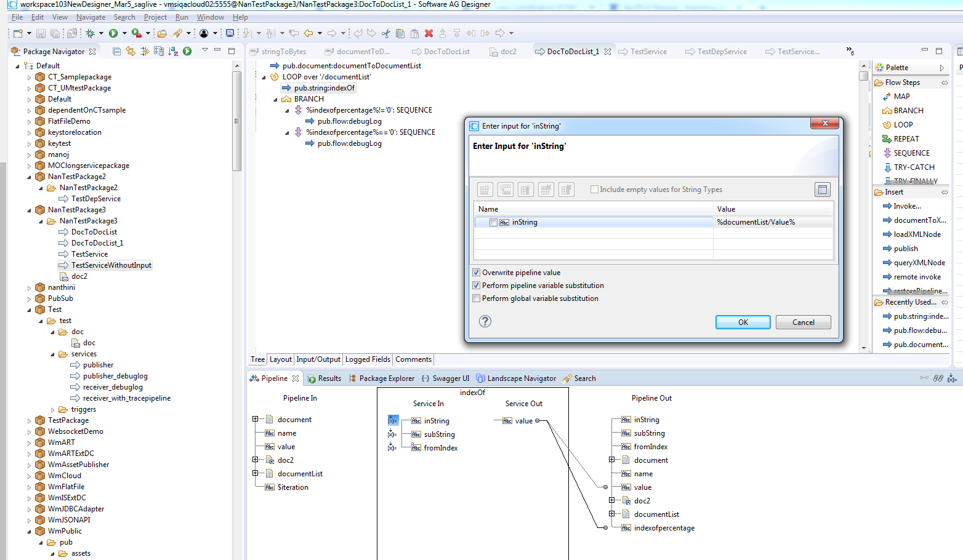Expand the WmJSONAPI package node
Screen dimensions: 963x560
(29, 520)
